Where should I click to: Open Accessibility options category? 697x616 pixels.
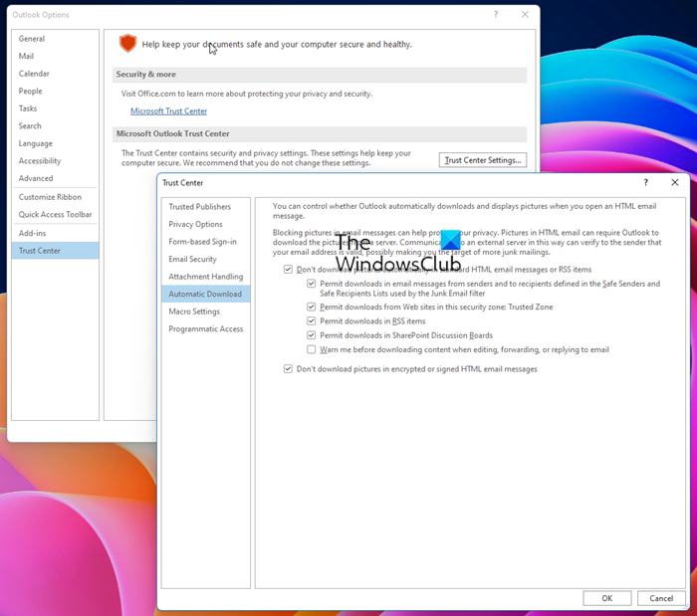[x=55, y=161]
